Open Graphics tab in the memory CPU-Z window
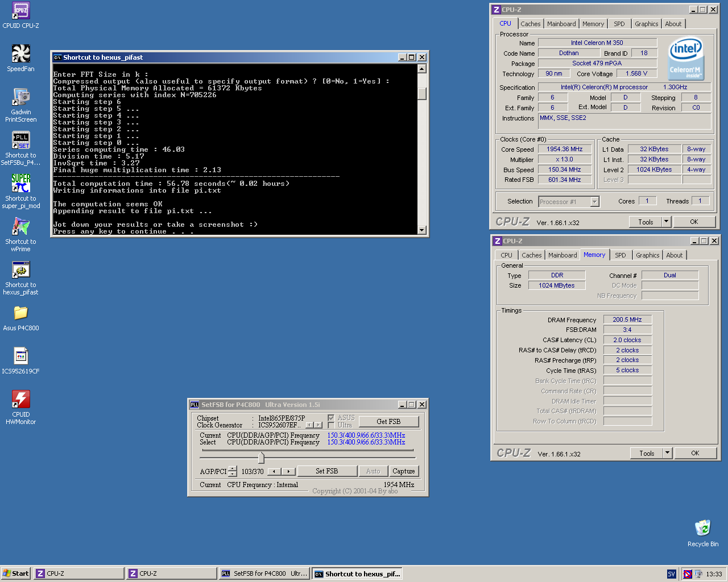The width and height of the screenshot is (728, 582). point(648,255)
